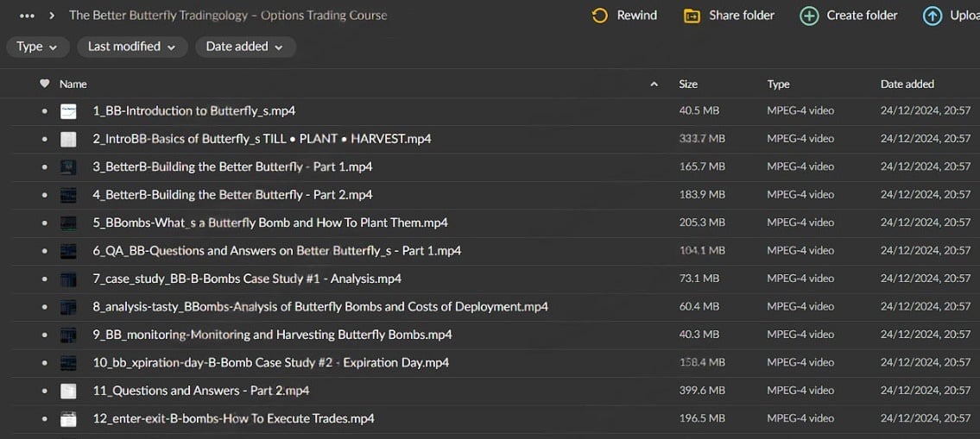Sort files by Size column header
Image resolution: width=980 pixels, height=439 pixels.
point(688,84)
